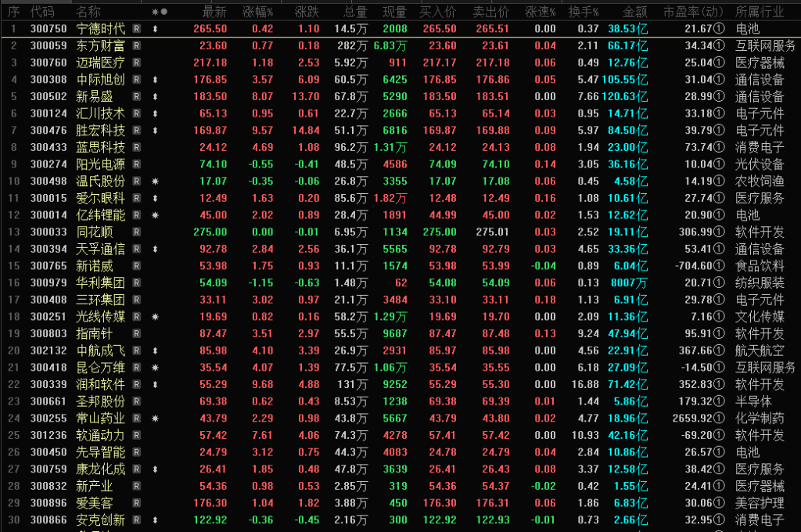Image resolution: width=801 pixels, height=532 pixels.
Task: Open the 汇川技术 stock row
Action: [x=400, y=113]
